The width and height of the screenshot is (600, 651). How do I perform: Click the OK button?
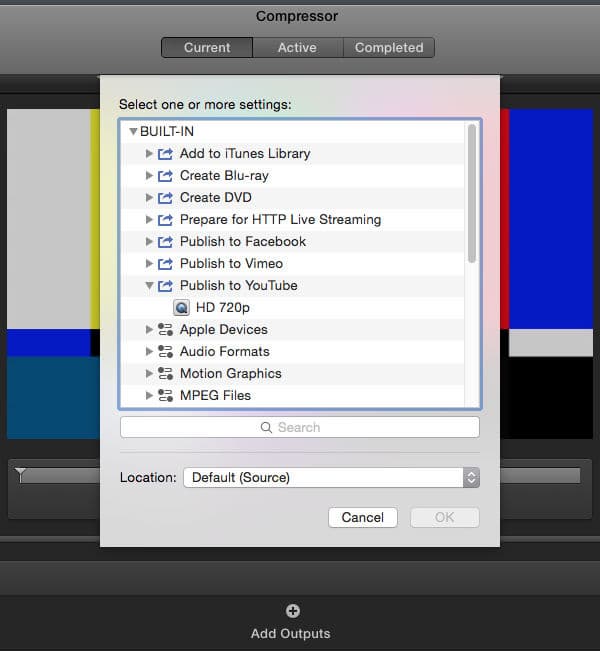pyautogui.click(x=445, y=518)
